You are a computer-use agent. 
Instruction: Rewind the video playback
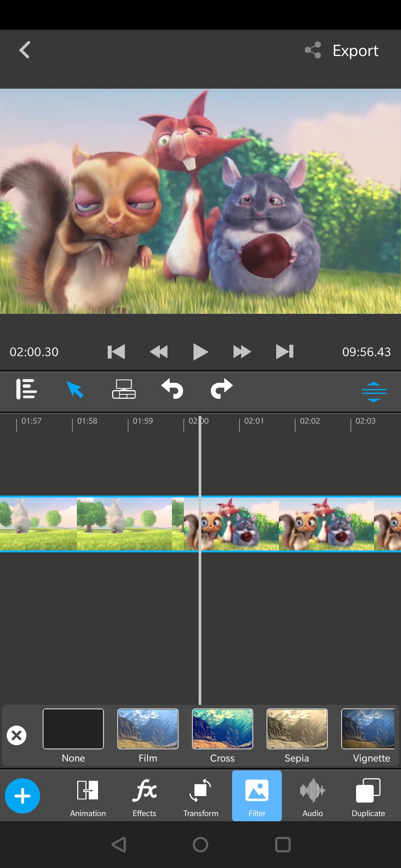(x=159, y=352)
